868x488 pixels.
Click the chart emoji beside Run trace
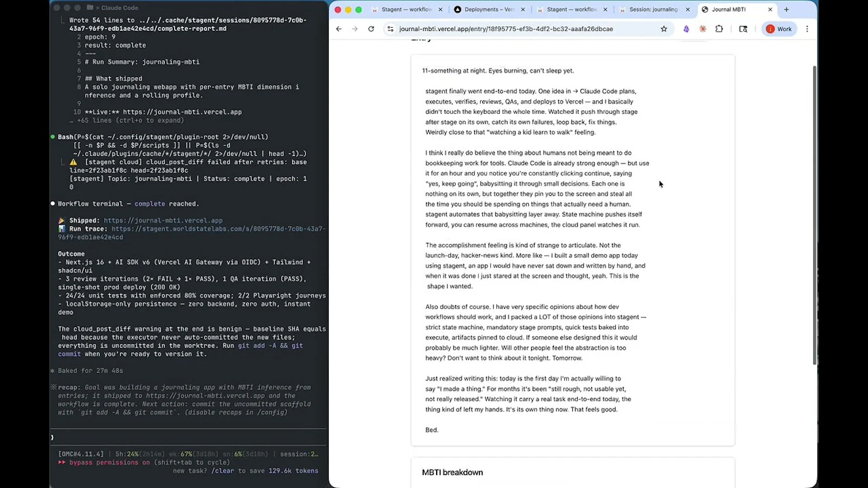click(x=61, y=229)
